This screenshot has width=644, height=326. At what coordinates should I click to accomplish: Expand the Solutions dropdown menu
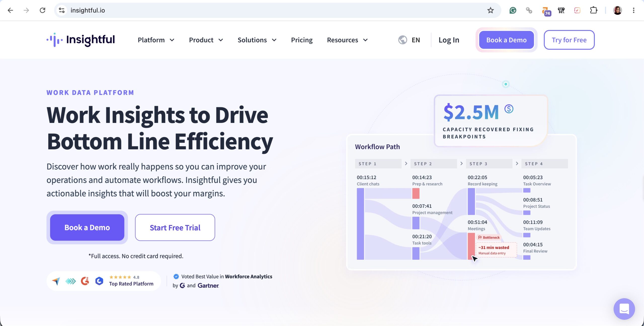257,40
